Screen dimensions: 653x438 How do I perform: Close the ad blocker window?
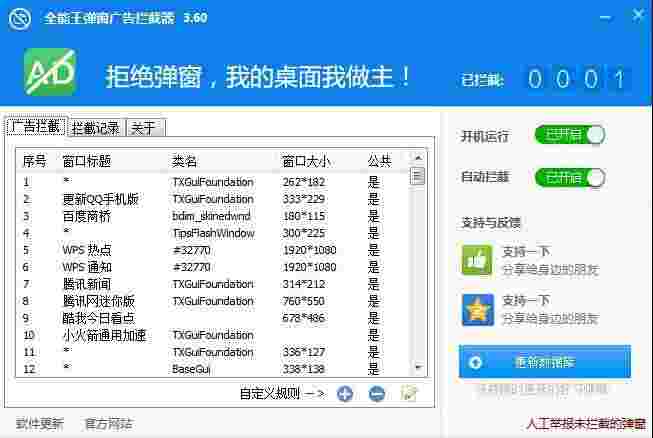[x=638, y=16]
